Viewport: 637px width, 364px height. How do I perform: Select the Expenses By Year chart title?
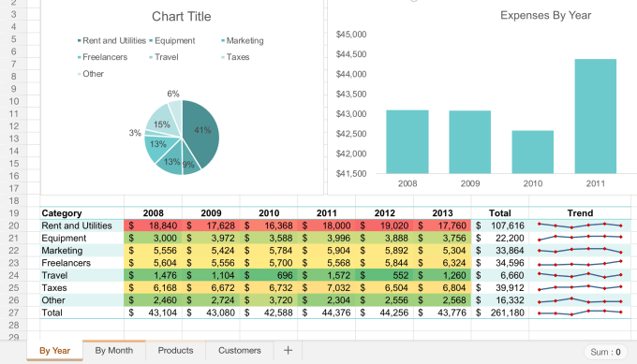click(545, 15)
